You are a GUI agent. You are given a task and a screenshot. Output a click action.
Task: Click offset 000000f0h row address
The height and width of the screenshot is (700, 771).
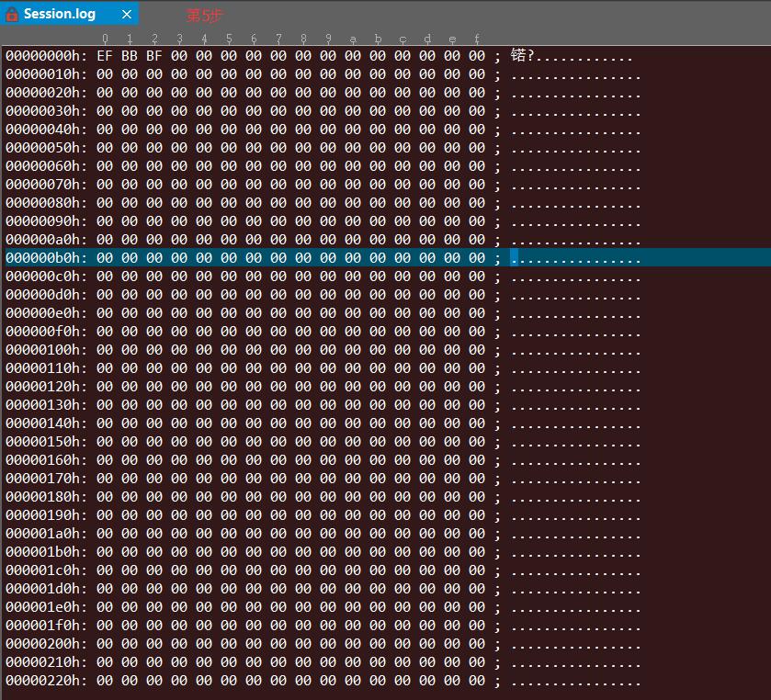coord(46,332)
